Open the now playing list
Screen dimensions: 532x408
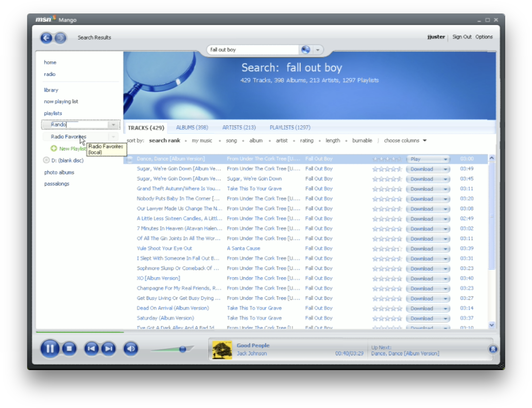coord(61,101)
